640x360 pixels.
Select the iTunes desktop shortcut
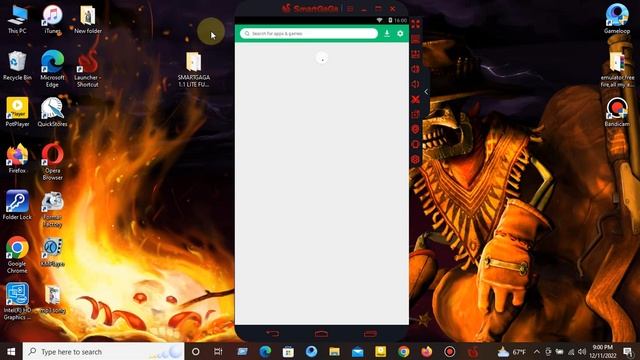52,19
